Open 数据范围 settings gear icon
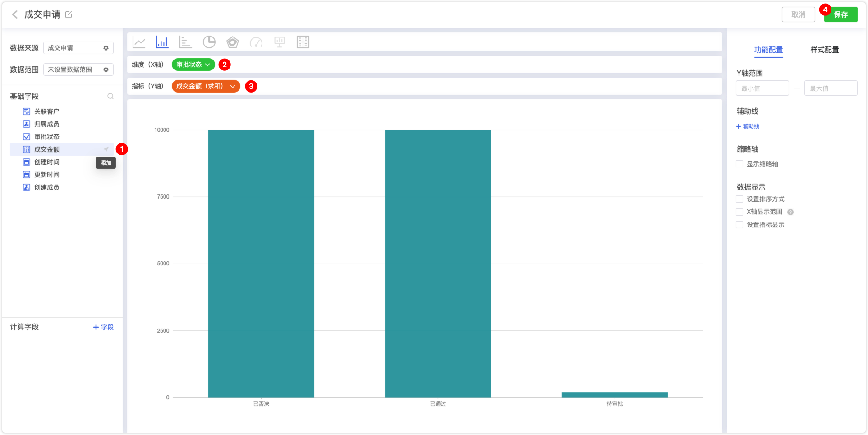This screenshot has height=435, width=868. click(106, 69)
